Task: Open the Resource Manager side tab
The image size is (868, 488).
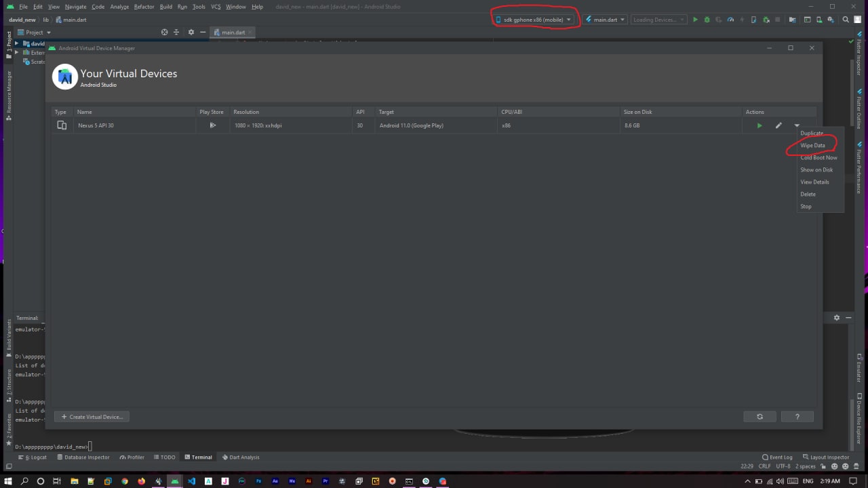Action: point(9,95)
